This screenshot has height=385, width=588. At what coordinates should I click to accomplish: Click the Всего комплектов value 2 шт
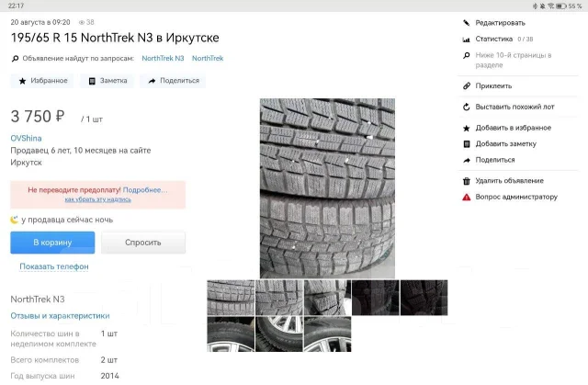coord(108,360)
